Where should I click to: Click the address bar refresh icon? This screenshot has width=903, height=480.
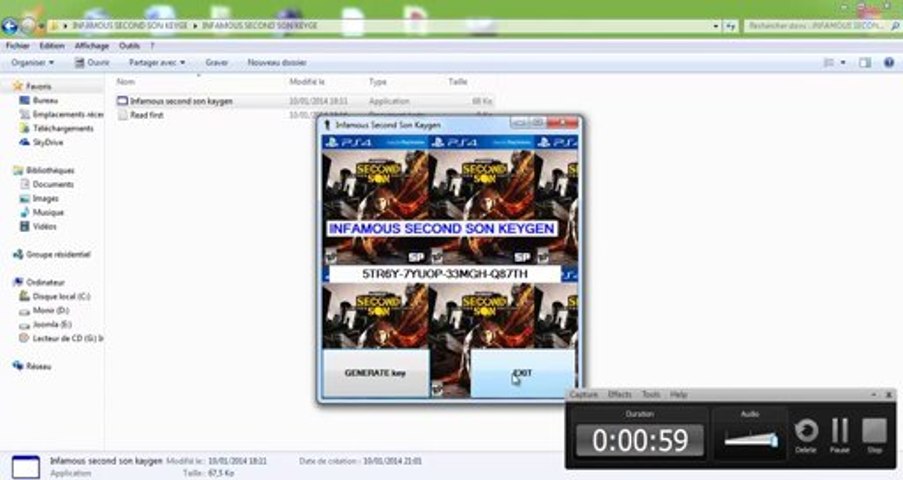tap(730, 26)
